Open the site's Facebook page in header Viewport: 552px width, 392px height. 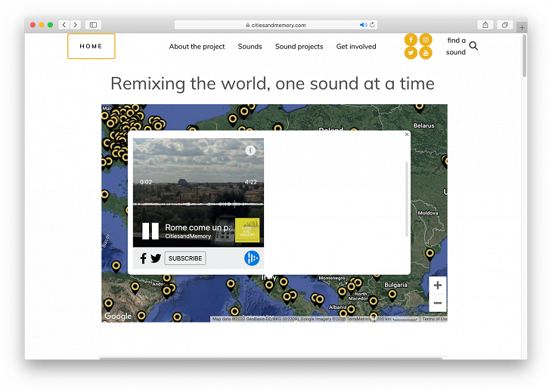coord(411,39)
